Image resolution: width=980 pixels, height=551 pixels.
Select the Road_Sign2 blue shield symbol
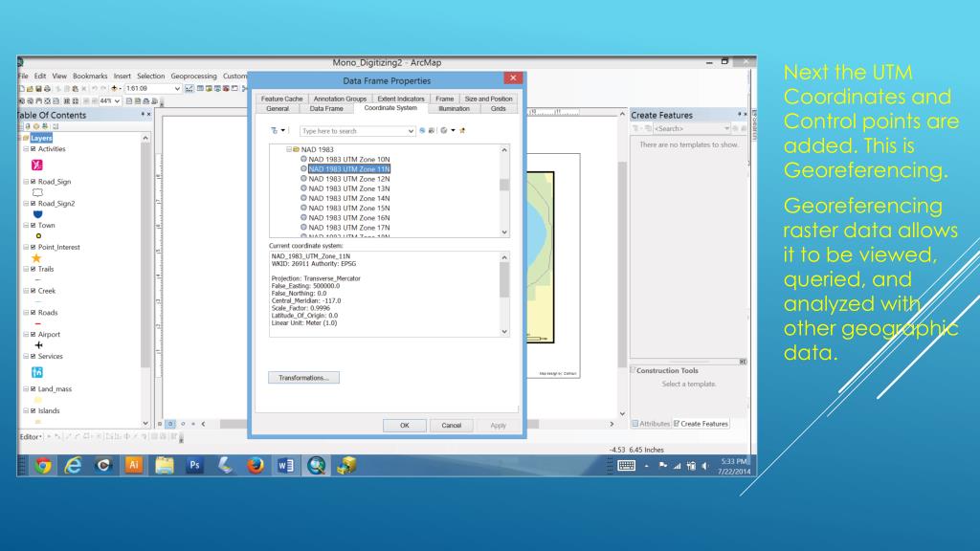click(37, 214)
